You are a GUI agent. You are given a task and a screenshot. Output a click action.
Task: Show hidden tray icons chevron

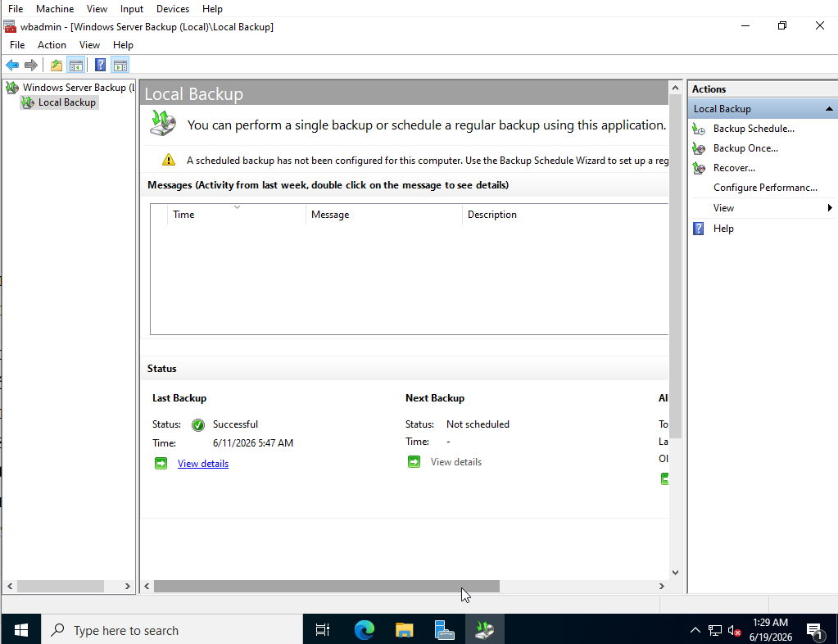coord(695,631)
